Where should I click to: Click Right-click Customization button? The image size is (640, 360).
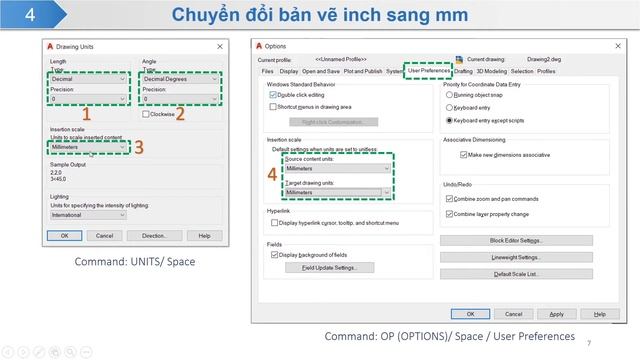tap(333, 122)
